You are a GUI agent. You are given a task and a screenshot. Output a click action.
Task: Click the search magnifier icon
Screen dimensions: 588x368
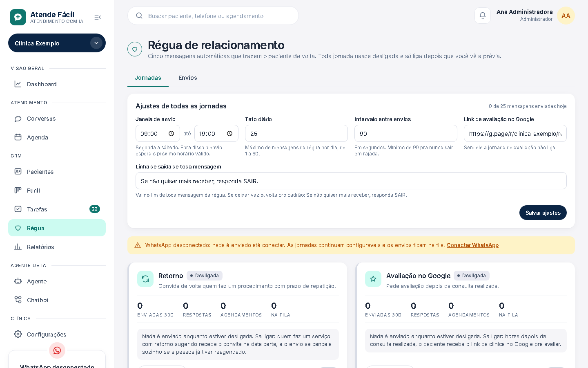pos(139,16)
